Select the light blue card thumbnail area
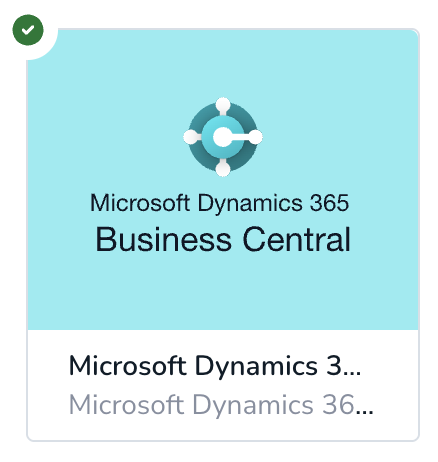This screenshot has height=462, width=438. coord(223,180)
